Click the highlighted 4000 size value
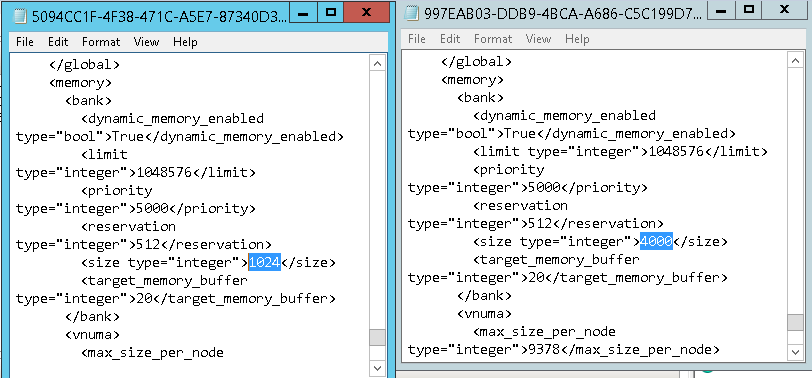This screenshot has width=812, height=378. 656,241
